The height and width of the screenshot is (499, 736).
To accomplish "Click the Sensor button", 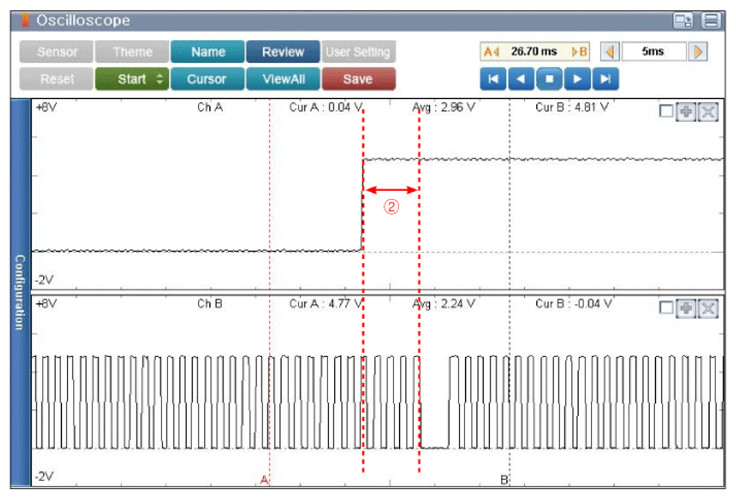I will pyautogui.click(x=57, y=52).
